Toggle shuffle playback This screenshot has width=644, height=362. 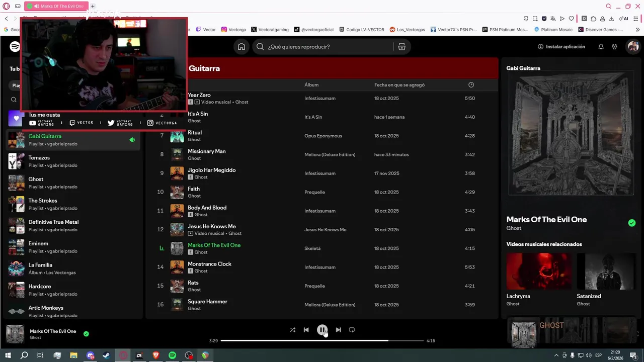[292, 330]
